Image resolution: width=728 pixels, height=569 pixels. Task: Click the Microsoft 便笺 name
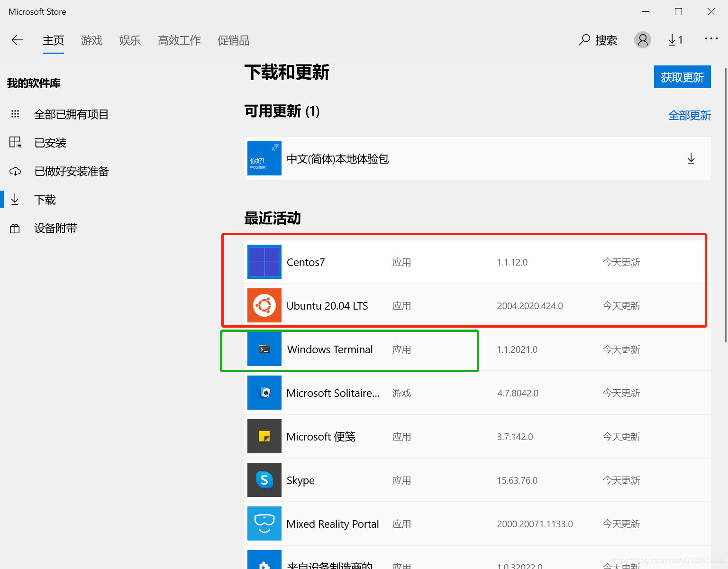321,437
